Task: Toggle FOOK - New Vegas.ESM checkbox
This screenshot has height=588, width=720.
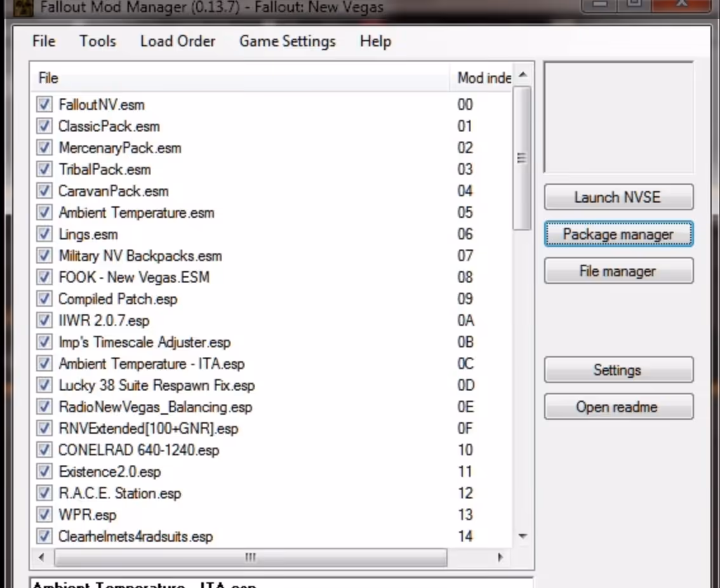Action: [44, 277]
